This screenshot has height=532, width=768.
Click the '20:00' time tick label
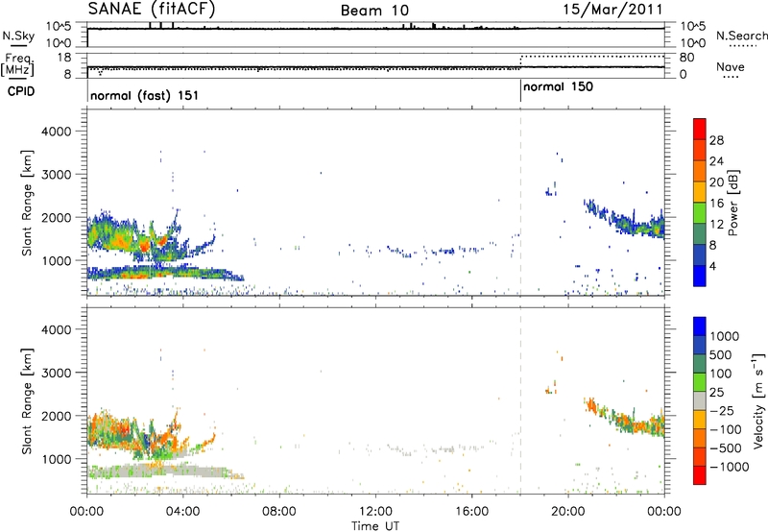pyautogui.click(x=567, y=512)
